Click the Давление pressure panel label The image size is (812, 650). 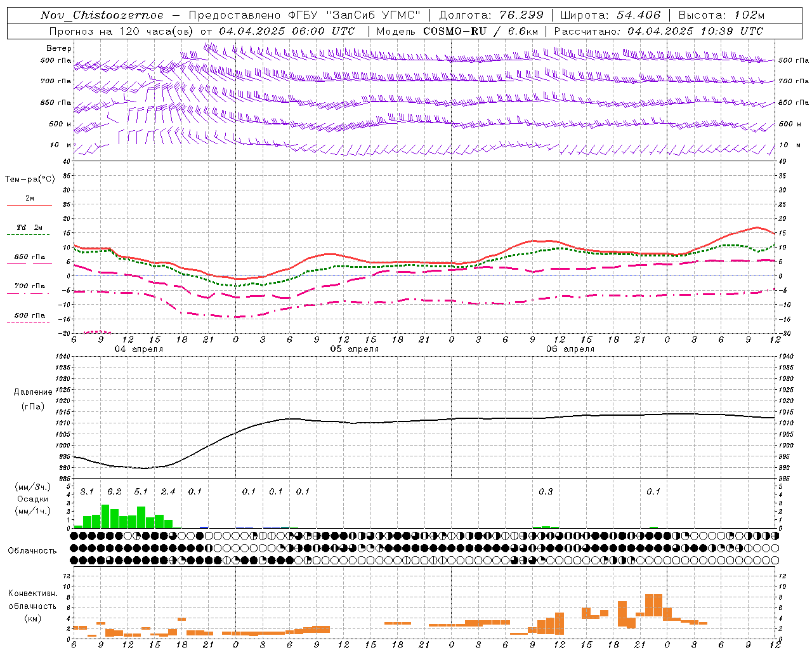tap(33, 392)
